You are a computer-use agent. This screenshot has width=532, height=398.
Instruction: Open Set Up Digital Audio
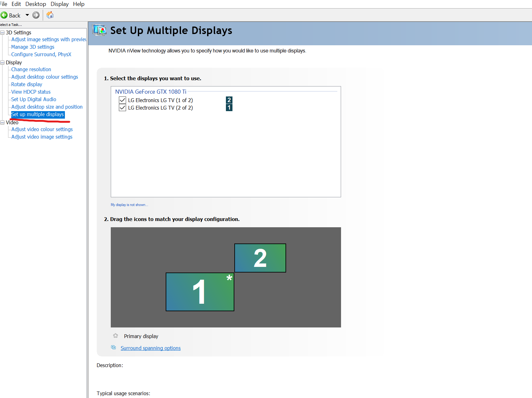pyautogui.click(x=34, y=99)
